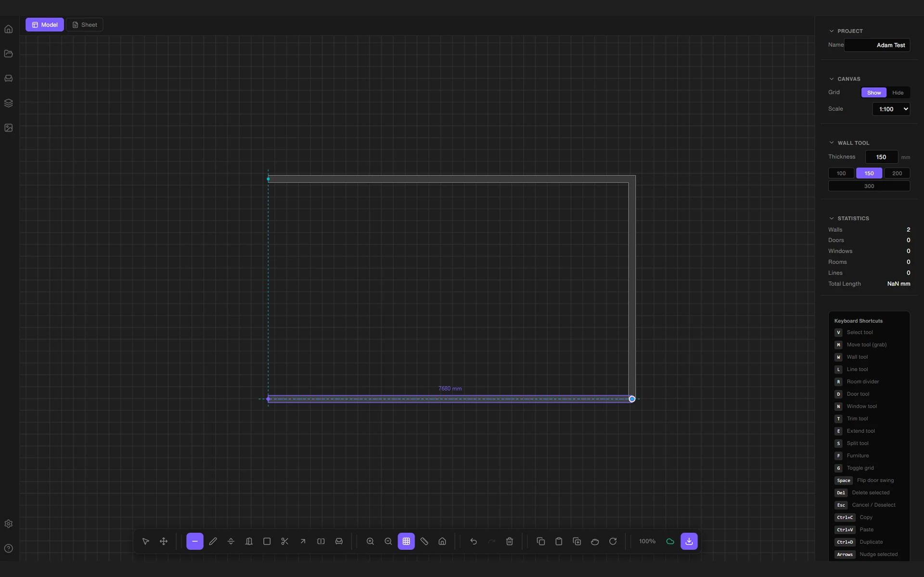Open the Scale 1:100 dropdown

[x=891, y=109]
